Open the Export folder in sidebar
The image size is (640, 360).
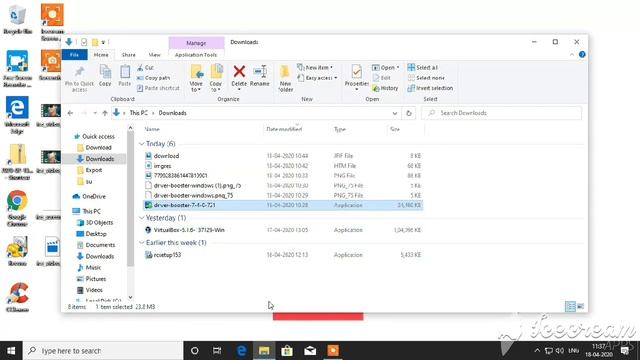coord(90,170)
